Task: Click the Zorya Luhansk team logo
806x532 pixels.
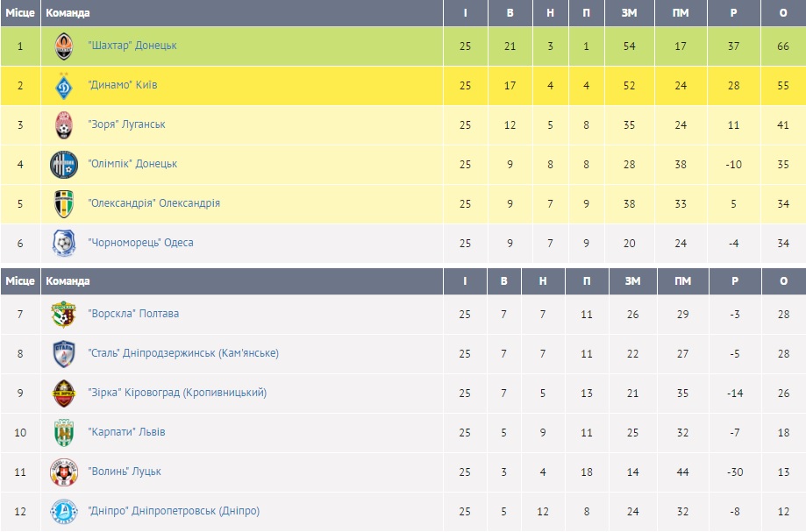Action: click(64, 124)
